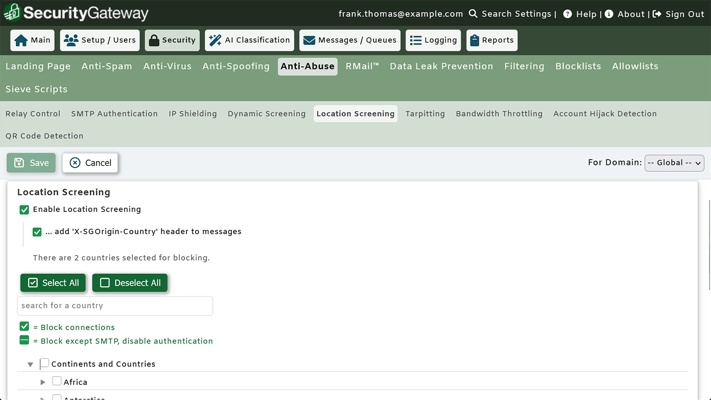Open the For Domain Global dropdown
This screenshot has height=400, width=711.
674,163
